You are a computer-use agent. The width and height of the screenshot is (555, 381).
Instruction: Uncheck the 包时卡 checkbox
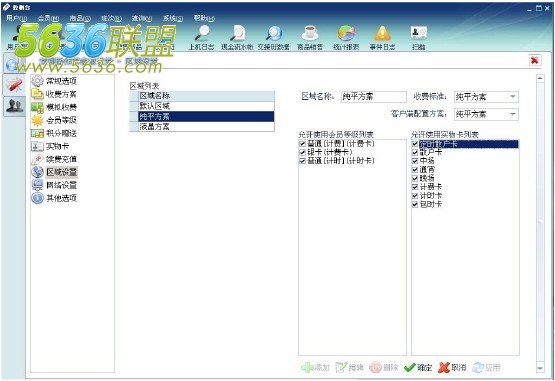tap(415, 204)
